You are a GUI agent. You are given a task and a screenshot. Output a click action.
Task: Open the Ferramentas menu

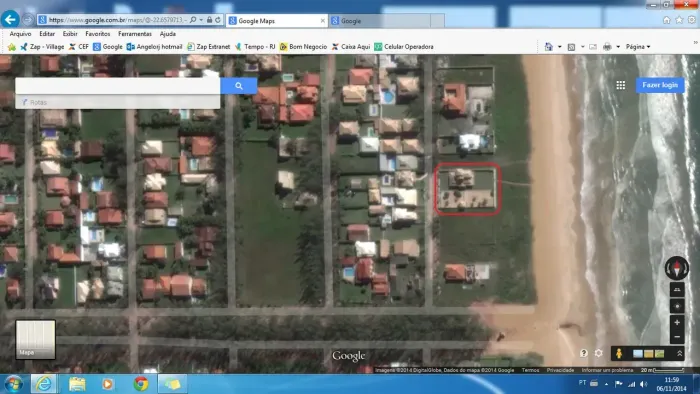click(135, 34)
